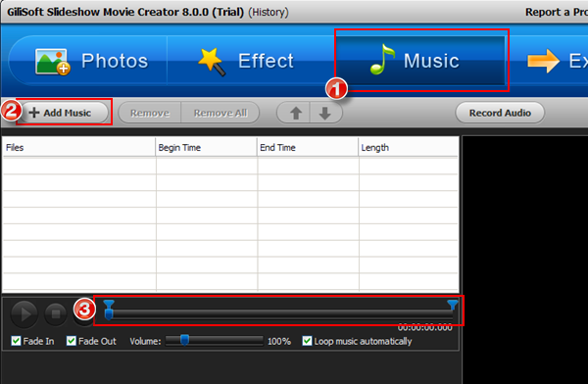Click the Report a Problem link

pos(557,12)
